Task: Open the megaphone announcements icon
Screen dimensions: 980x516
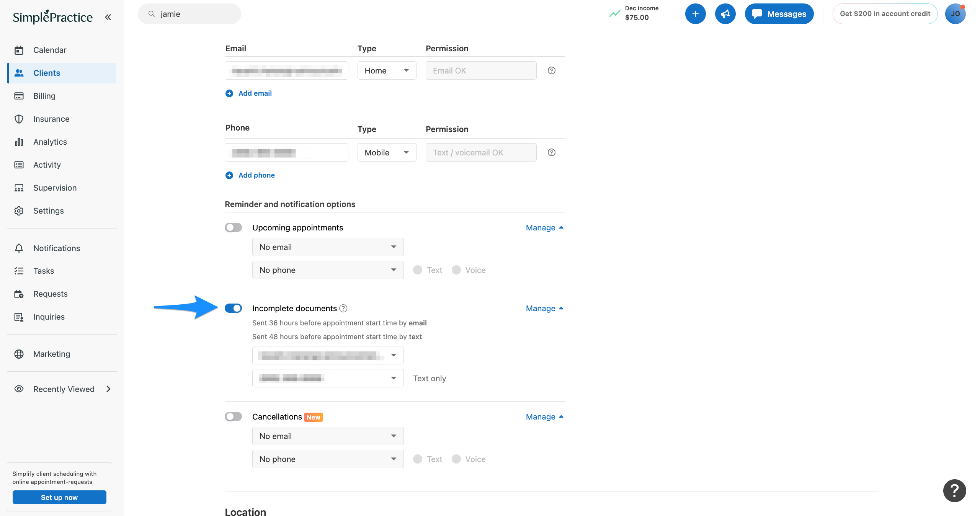Action: [x=725, y=14]
